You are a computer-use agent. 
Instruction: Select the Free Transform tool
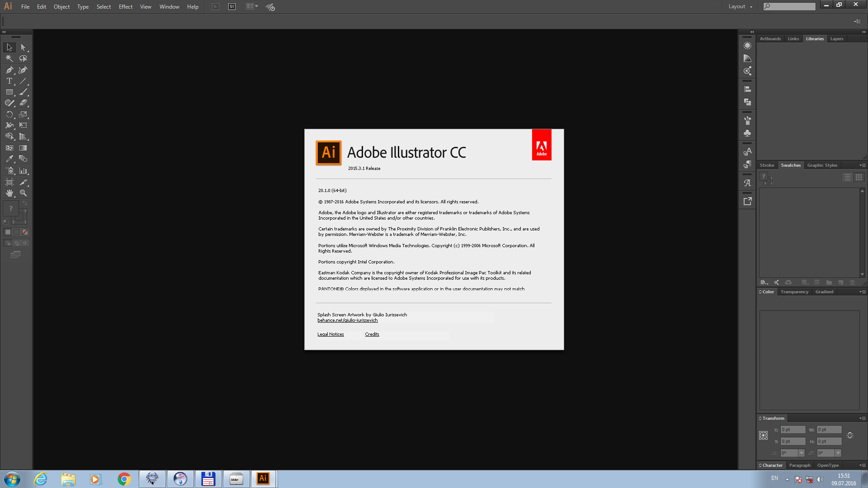[23, 125]
